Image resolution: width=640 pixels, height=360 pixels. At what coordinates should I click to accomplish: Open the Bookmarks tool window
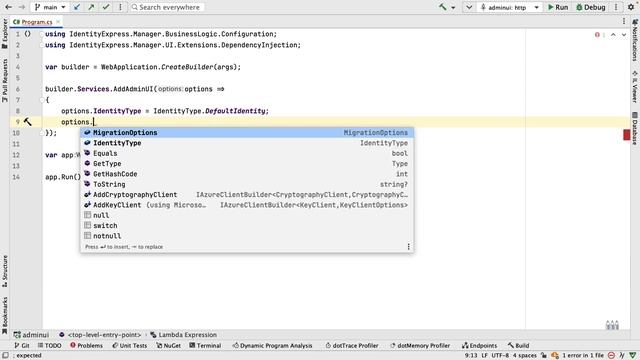pyautogui.click(x=5, y=315)
